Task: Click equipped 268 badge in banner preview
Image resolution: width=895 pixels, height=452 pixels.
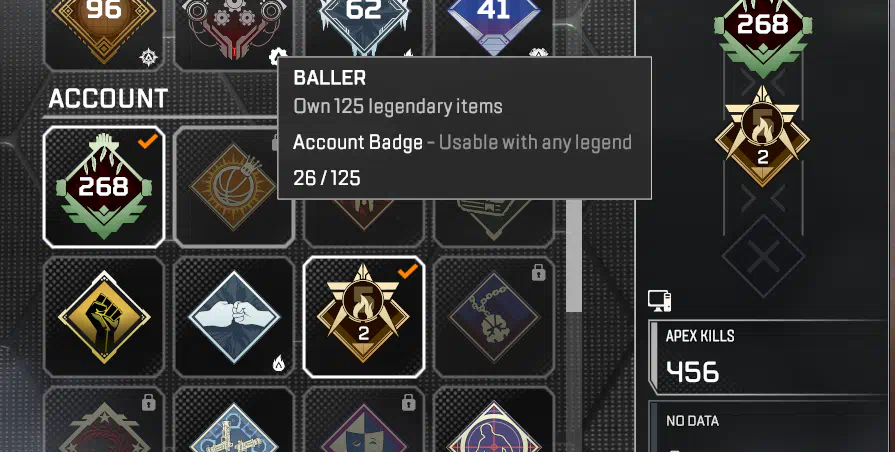Action: point(763,34)
